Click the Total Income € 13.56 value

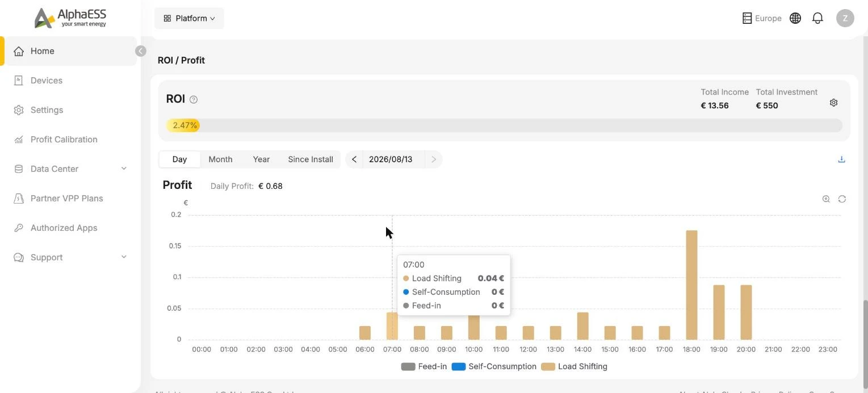tap(715, 105)
